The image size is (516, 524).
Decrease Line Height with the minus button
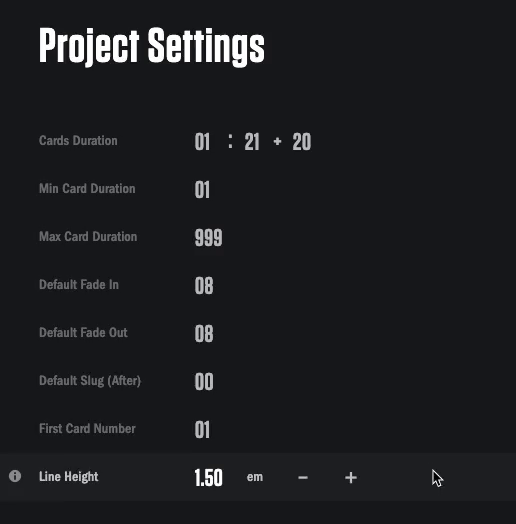[x=303, y=478]
